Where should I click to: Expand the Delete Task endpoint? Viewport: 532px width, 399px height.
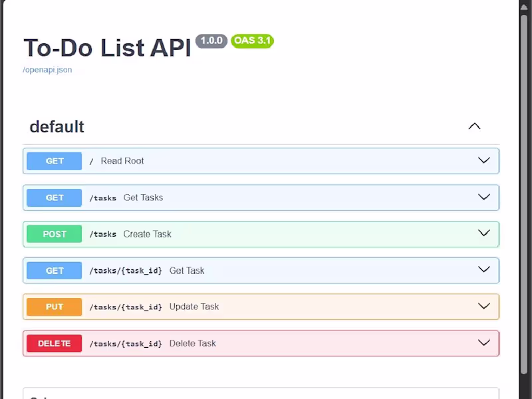coord(484,343)
